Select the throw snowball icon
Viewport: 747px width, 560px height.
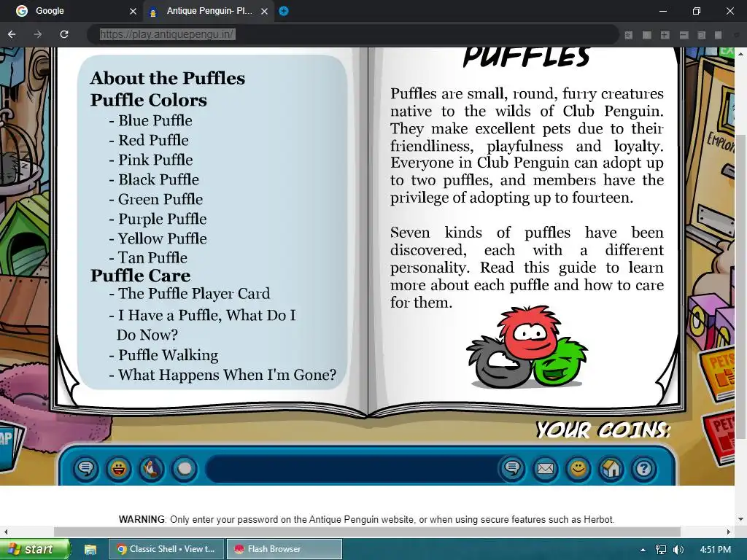(185, 469)
